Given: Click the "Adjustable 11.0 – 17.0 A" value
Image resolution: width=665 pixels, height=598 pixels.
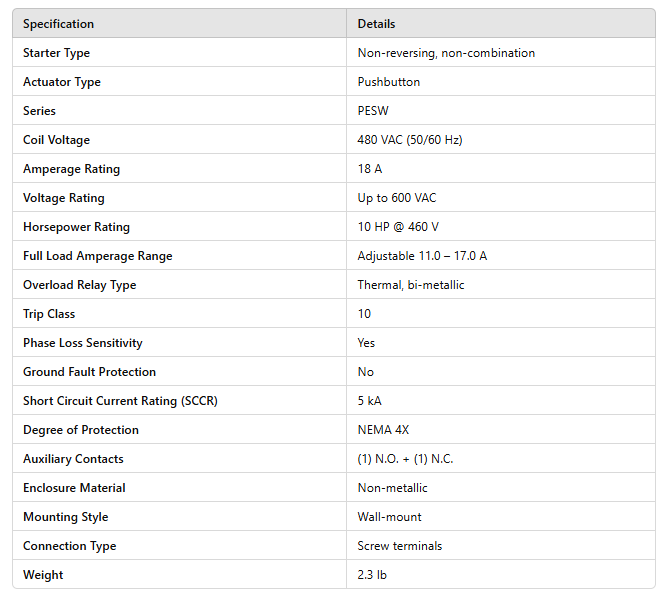Looking at the screenshot, I should [x=422, y=256].
